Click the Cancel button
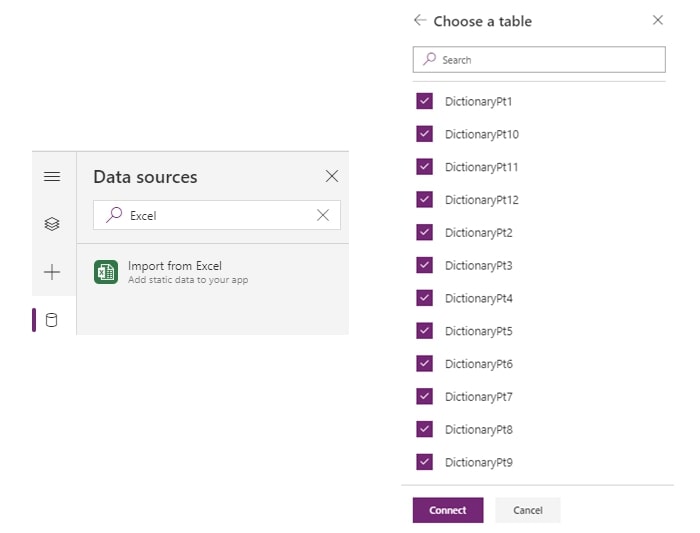The height and width of the screenshot is (533, 700). pos(528,510)
